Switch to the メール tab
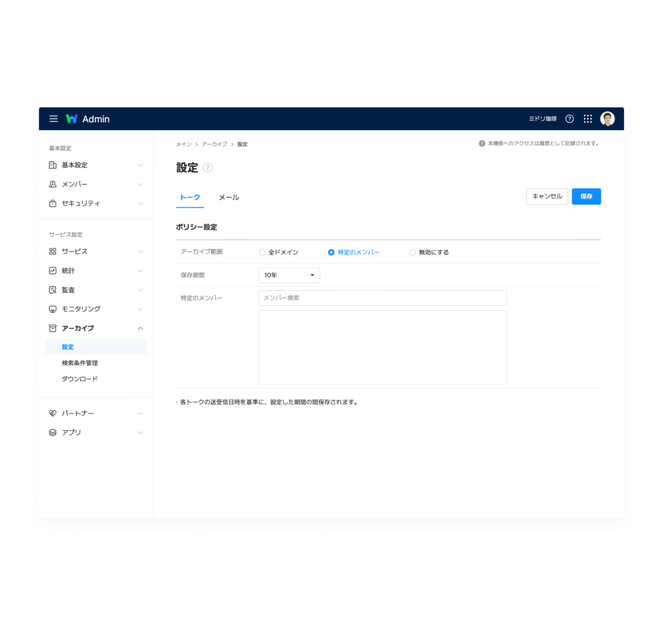This screenshot has width=663, height=644. tap(229, 198)
